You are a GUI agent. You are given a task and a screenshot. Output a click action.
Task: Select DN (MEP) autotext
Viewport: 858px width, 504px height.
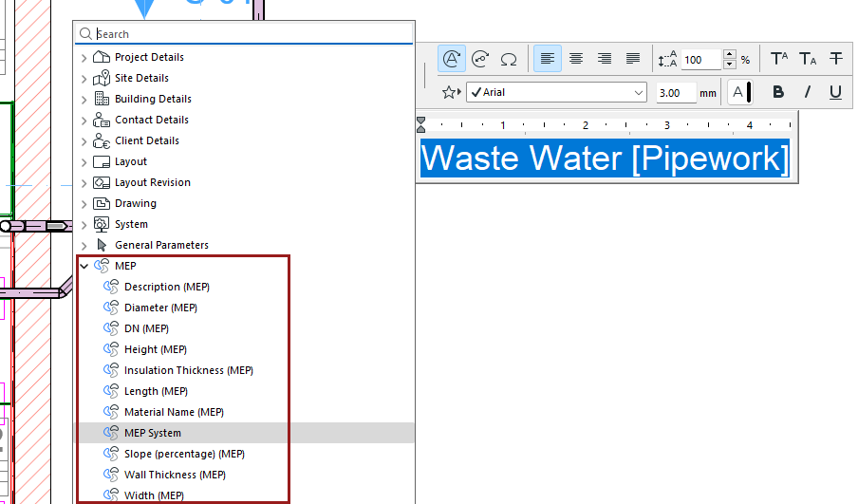pyautogui.click(x=147, y=328)
